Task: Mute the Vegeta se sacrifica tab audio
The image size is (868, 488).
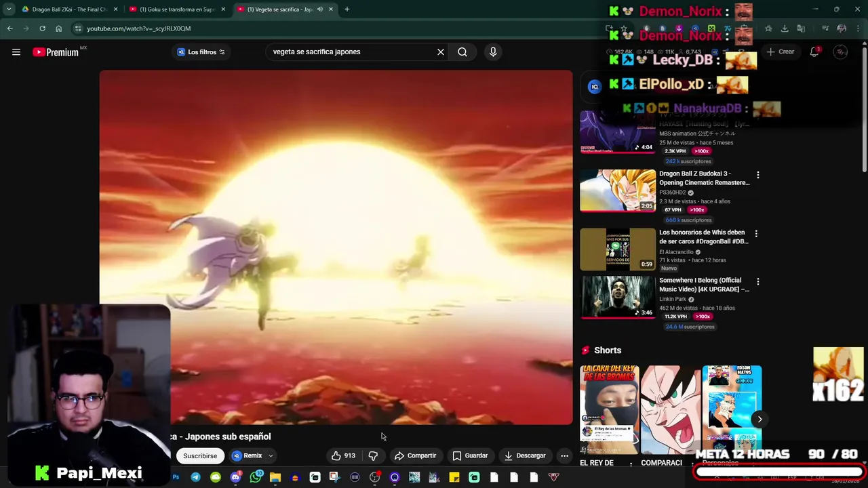Action: [320, 9]
